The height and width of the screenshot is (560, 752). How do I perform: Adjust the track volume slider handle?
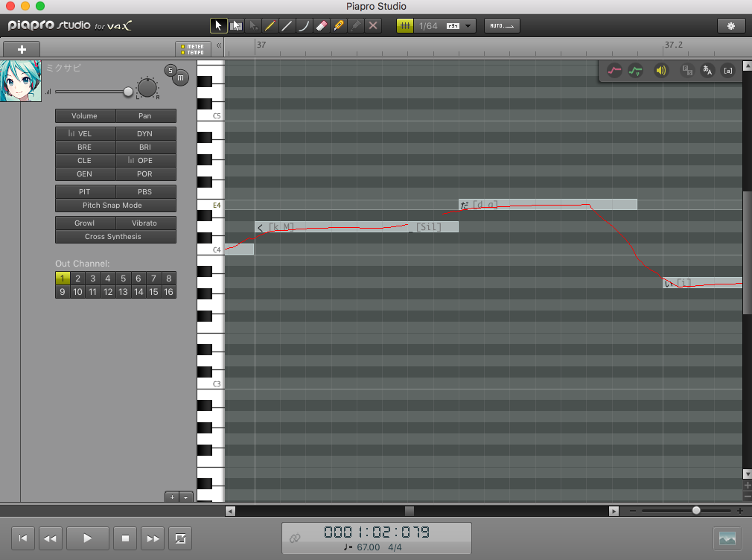click(x=128, y=91)
